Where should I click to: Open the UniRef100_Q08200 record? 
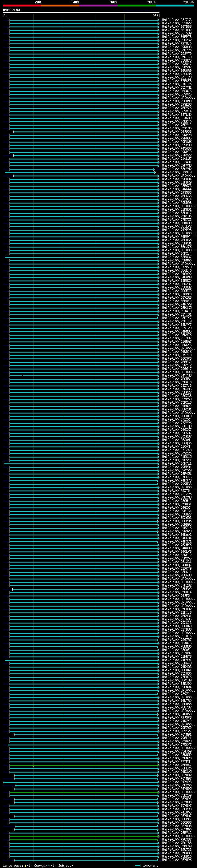(x=177, y=785)
